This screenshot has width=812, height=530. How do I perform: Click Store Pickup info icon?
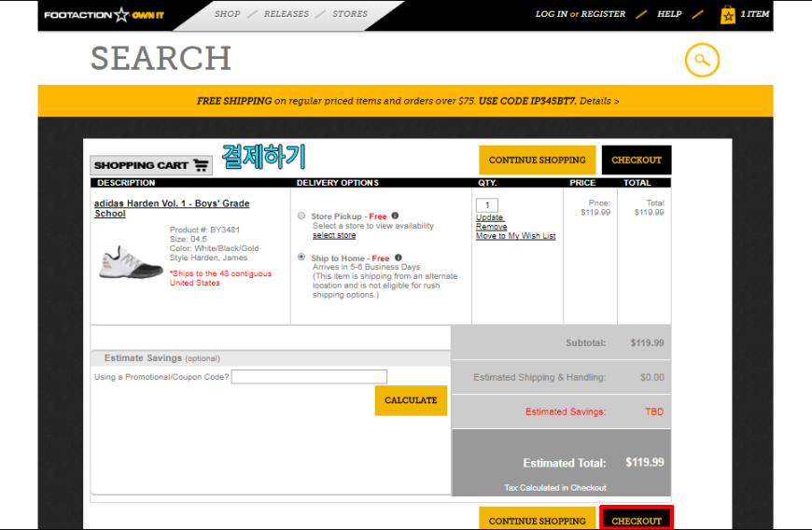[x=395, y=216]
